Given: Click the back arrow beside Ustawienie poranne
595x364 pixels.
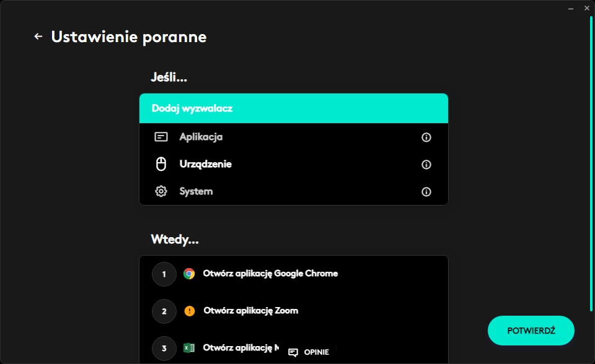Looking at the screenshot, I should (x=38, y=37).
